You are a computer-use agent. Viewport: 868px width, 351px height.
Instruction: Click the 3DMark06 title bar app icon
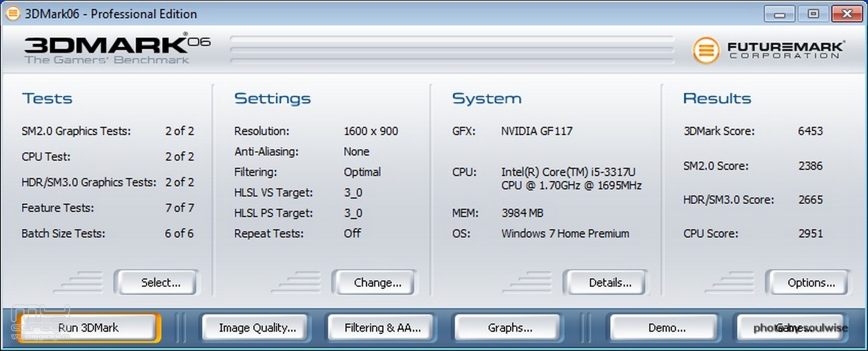click(13, 13)
